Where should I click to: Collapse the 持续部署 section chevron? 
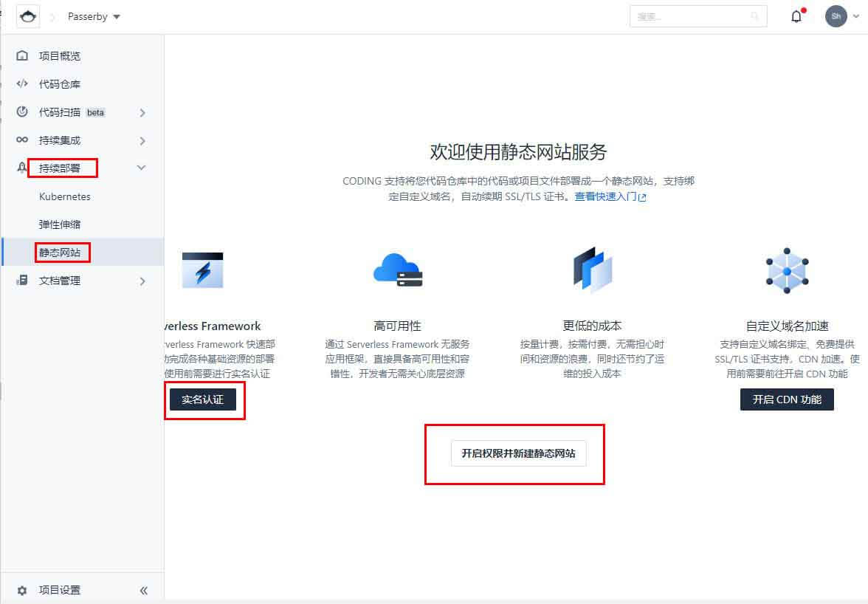[142, 168]
